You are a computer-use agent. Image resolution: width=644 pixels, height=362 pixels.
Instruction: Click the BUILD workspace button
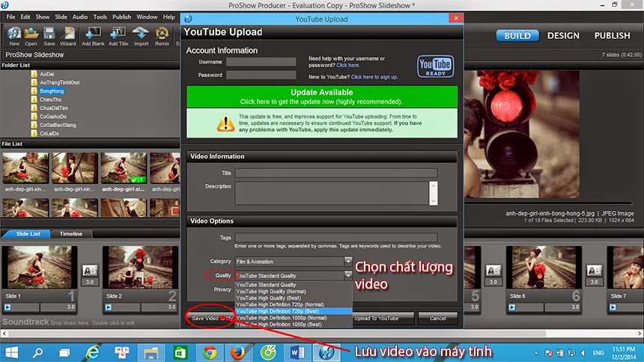[517, 36]
